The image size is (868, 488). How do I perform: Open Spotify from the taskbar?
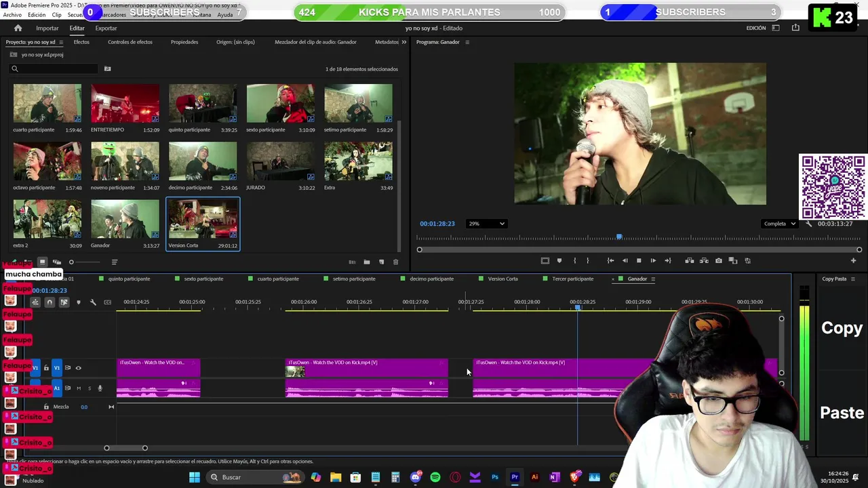click(x=435, y=477)
